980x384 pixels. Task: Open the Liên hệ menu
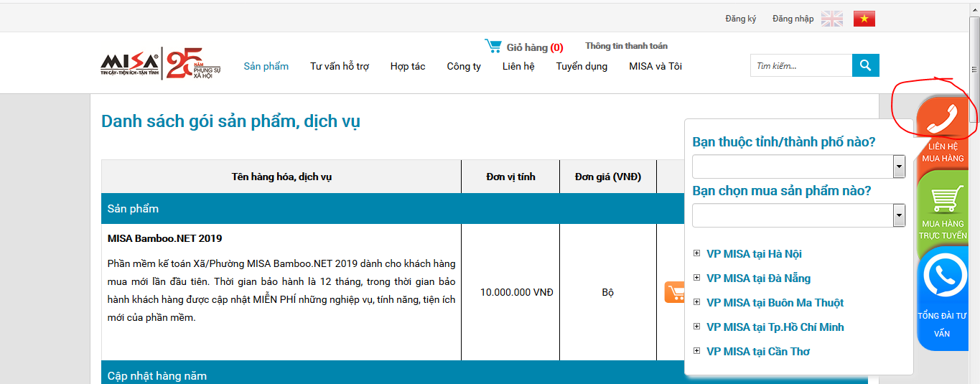click(518, 66)
